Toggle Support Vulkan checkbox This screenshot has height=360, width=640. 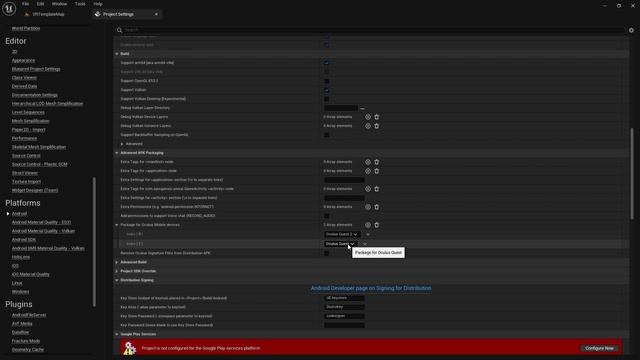327,90
